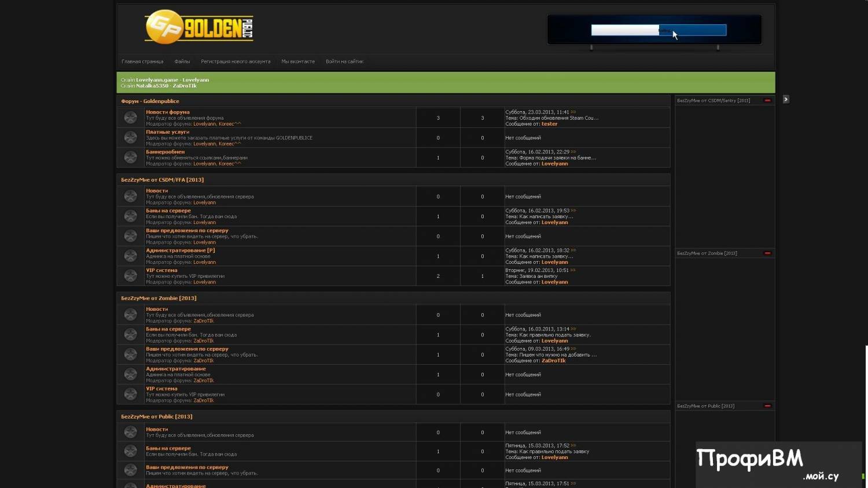Open last post arrow next to 16.02.2013, 19:53
The width and height of the screenshot is (868, 488).
(x=573, y=210)
